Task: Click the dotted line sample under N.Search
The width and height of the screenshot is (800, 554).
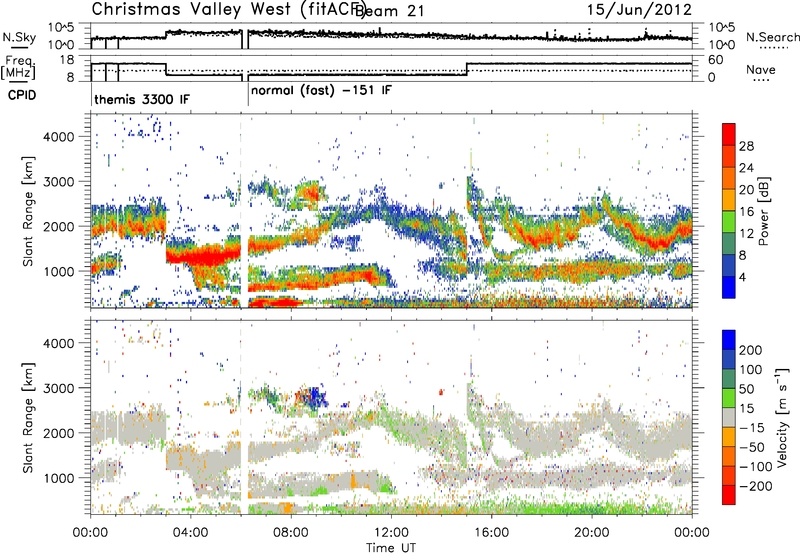Action: (773, 47)
